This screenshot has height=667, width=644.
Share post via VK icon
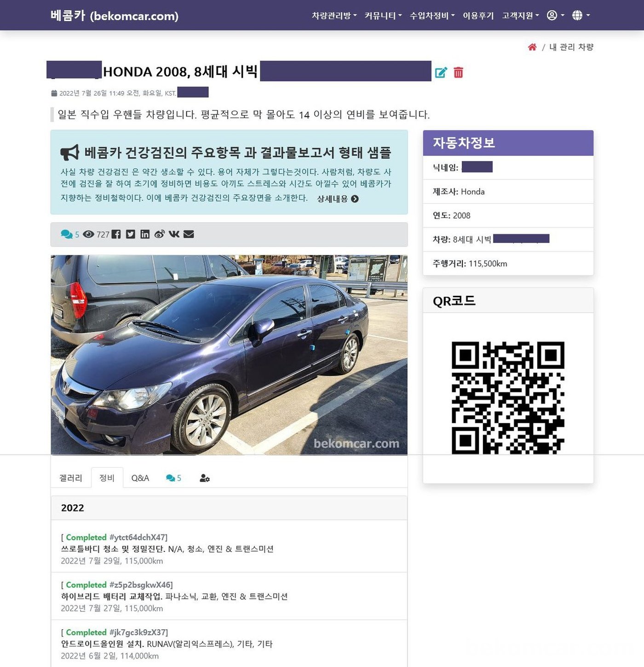click(174, 234)
